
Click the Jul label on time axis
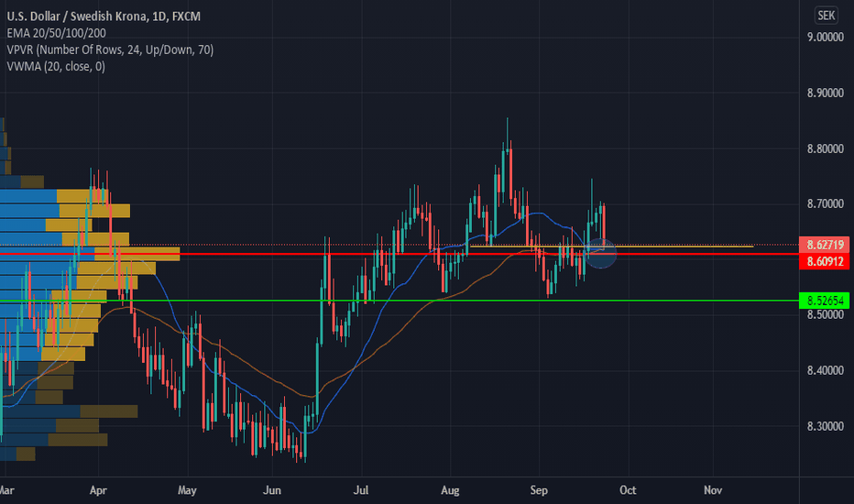pos(360,490)
